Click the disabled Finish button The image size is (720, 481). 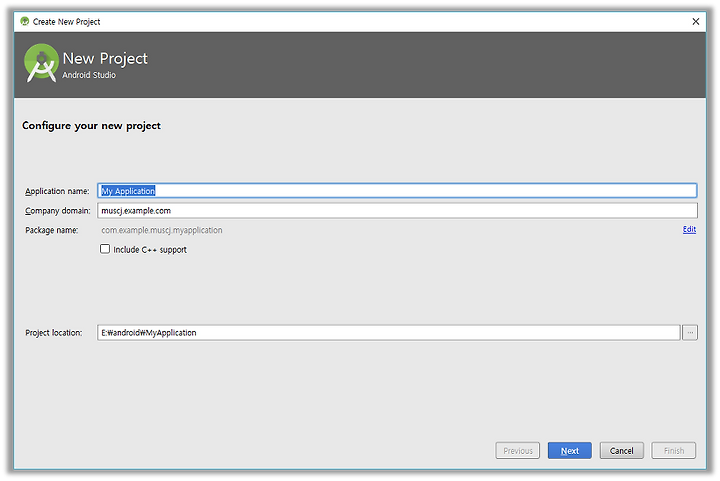[674, 451]
